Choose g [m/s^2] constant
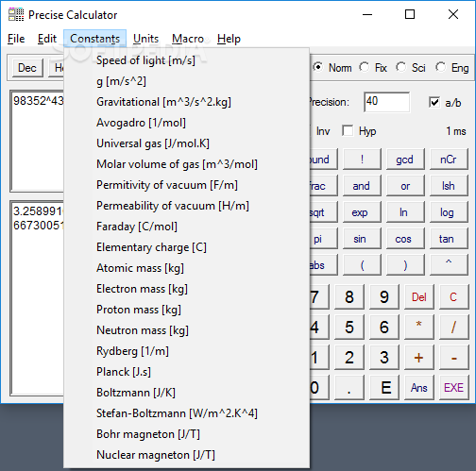The image size is (476, 471). pos(186,81)
